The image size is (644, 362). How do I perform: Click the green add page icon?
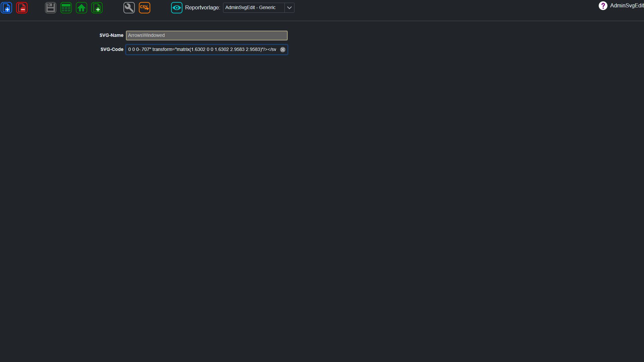[x=97, y=8]
